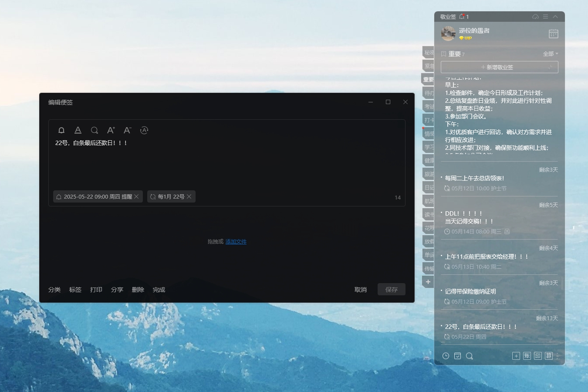The height and width of the screenshot is (392, 588).
Task: Click the 取消 button
Action: (x=361, y=290)
